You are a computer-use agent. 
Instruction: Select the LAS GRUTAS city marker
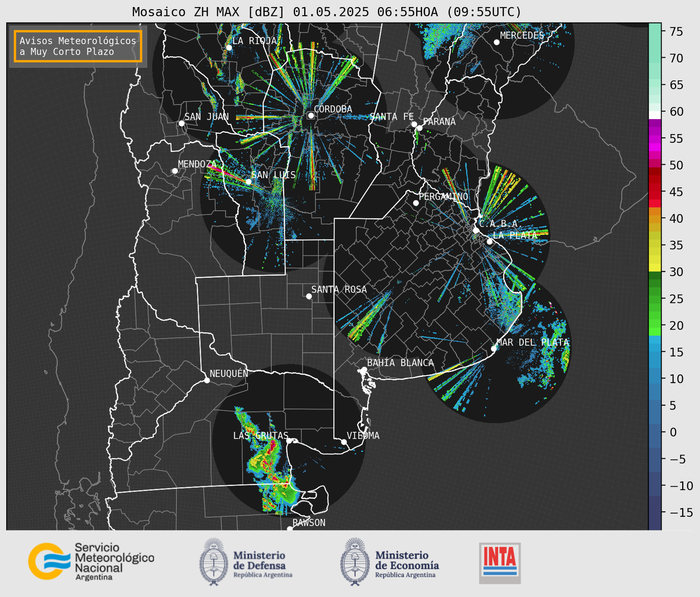(289, 441)
